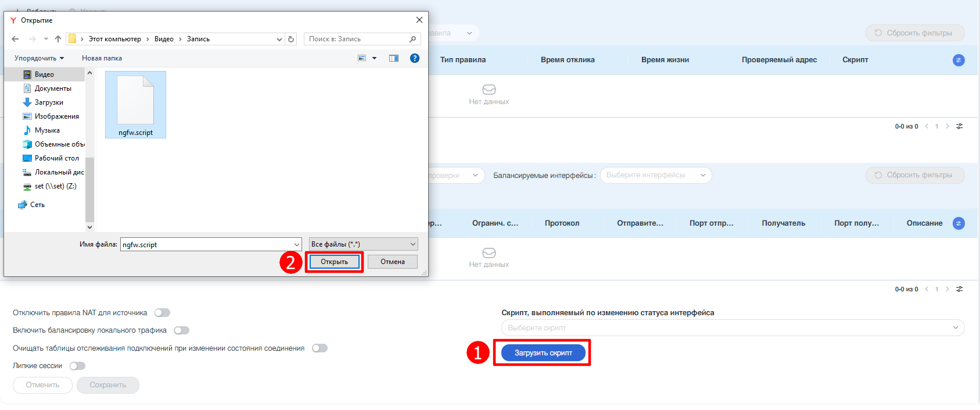Refresh the file dialog folder view
This screenshot has width=980, height=410.
tap(291, 39)
